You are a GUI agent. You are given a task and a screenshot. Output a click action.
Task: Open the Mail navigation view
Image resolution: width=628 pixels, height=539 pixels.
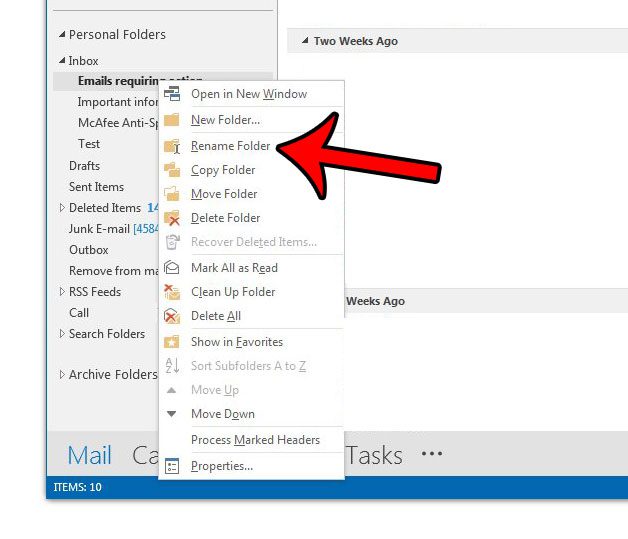point(89,455)
